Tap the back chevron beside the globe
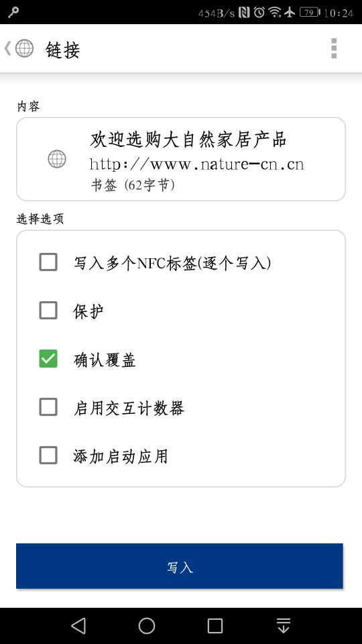Screen dimensions: 362x644 pyautogui.click(x=8, y=48)
